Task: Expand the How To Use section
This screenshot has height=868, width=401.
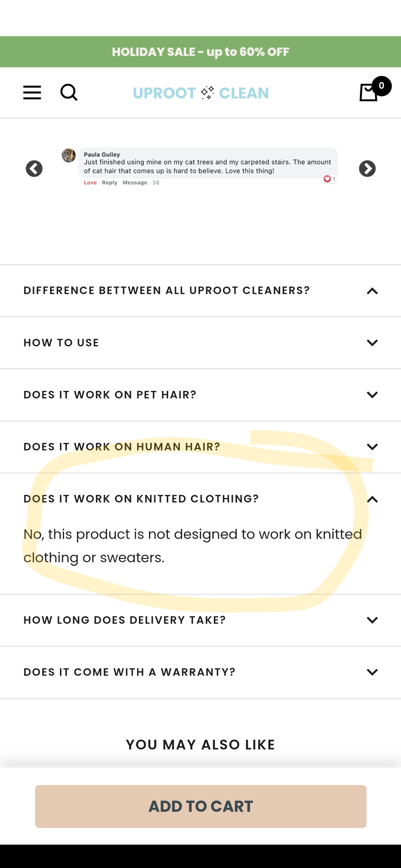Action: tap(372, 343)
